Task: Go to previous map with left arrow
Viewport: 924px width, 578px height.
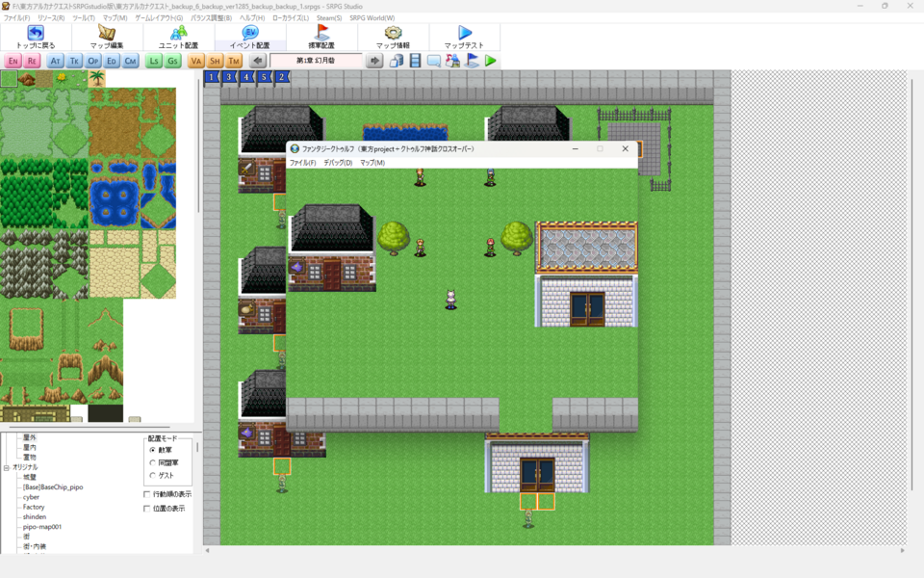Action: pyautogui.click(x=258, y=61)
